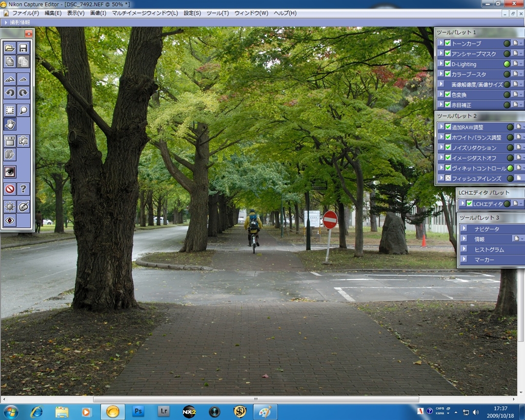Click the Save floppy disk icon
The height and width of the screenshot is (420, 525).
pos(23,48)
